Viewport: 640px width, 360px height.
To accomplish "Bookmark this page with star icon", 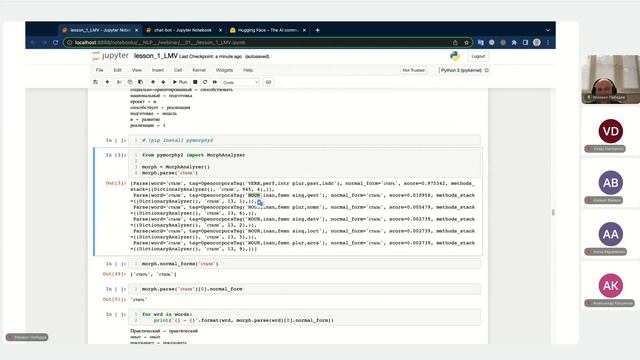I will pyautogui.click(x=466, y=42).
